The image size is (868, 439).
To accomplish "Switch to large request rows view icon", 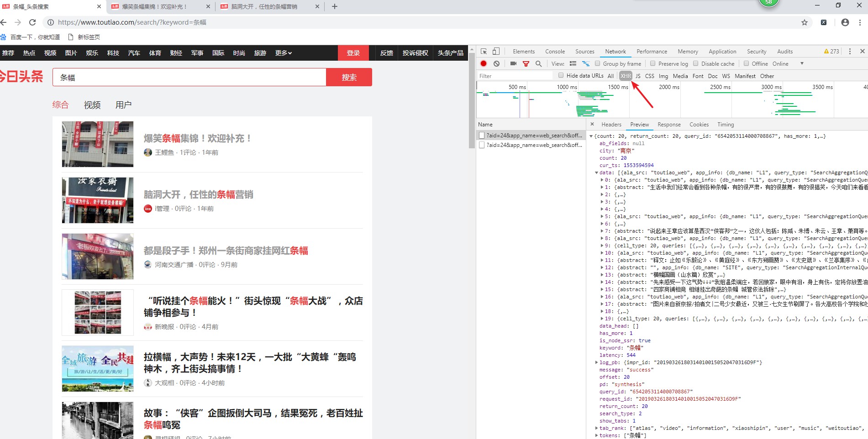I will 573,63.
